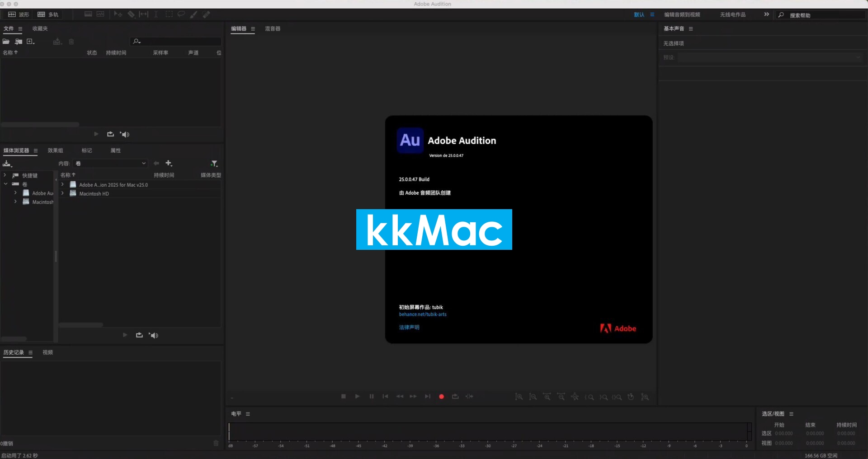Click the Import File icon
Viewport: 868px width, 459px height.
19,42
